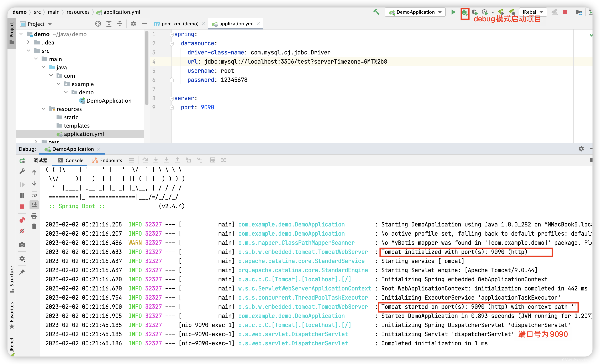
Task: Toggle pin tab icon in Debug sidebar
Action: click(22, 272)
